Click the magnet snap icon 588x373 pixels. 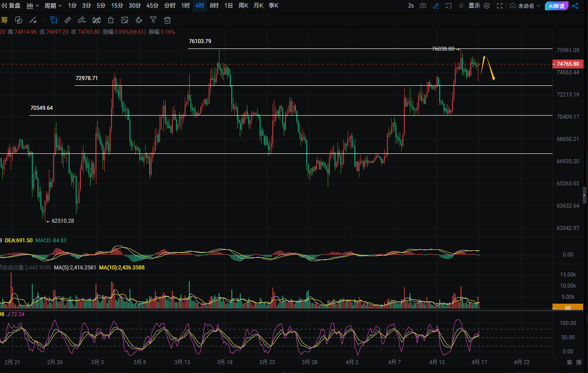[139, 20]
